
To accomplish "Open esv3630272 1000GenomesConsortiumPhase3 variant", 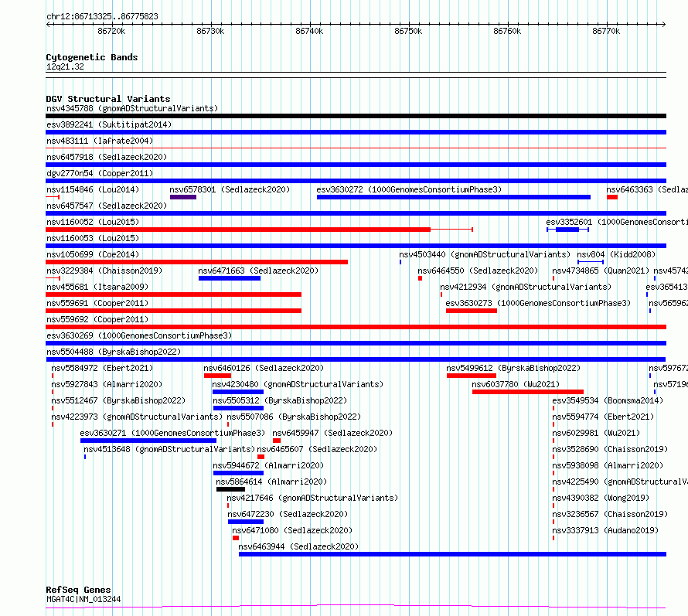I will (409, 189).
